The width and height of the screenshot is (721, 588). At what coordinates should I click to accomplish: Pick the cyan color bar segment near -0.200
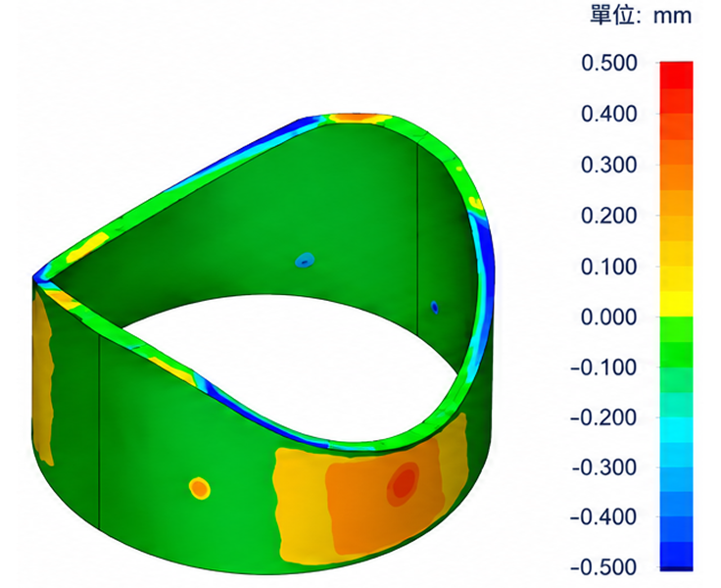676,429
